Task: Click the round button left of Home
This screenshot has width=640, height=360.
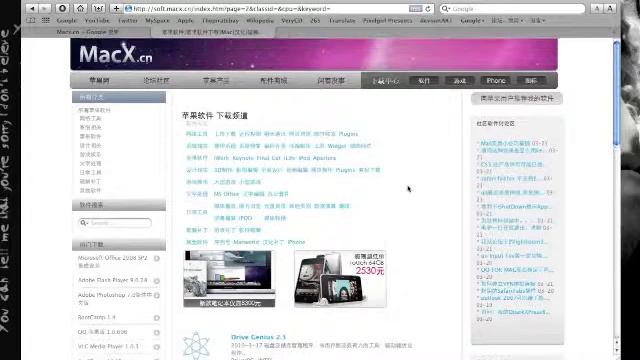Action: pos(62,8)
